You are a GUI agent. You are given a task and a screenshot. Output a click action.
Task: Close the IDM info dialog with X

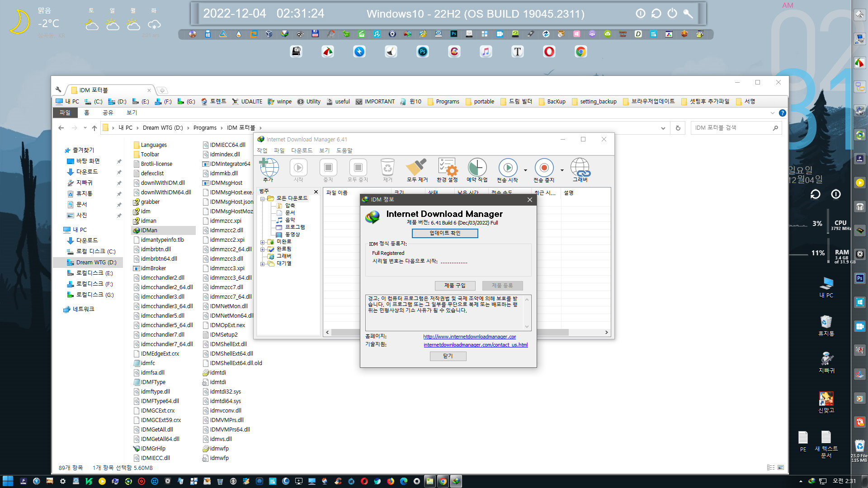pos(530,200)
